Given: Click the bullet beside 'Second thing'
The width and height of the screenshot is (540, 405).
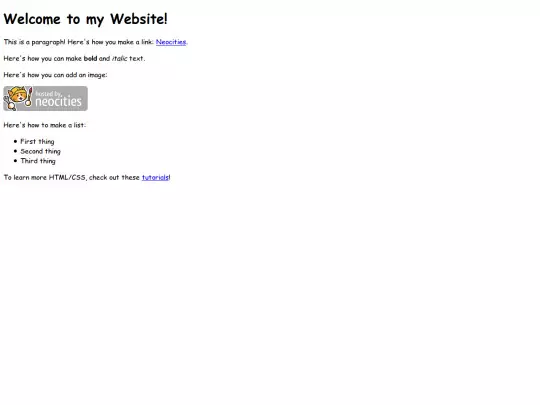Looking at the screenshot, I should coord(15,151).
